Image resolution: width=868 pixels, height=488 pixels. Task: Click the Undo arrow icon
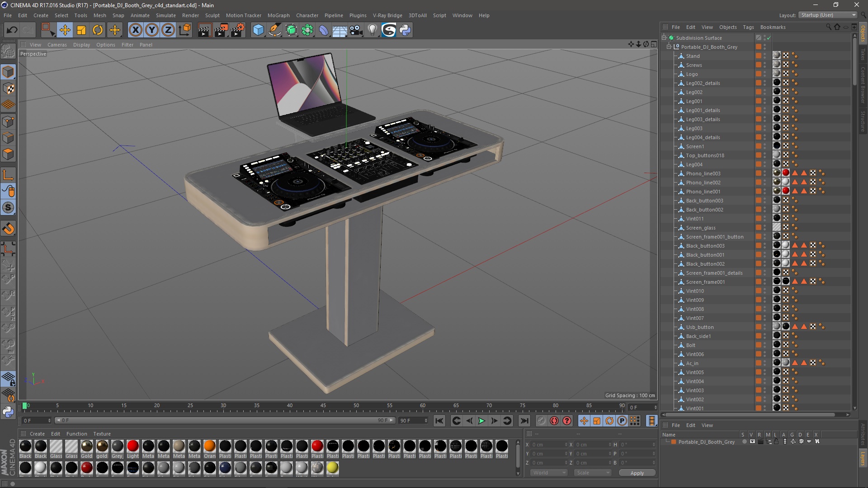12,30
